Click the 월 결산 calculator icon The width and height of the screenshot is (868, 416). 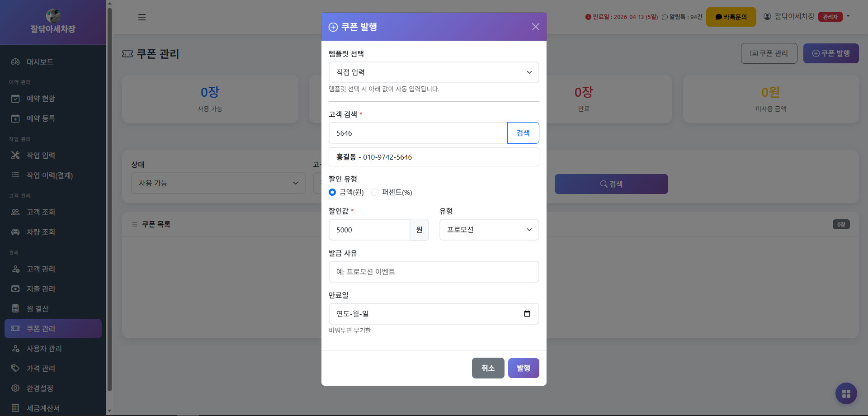[x=15, y=309]
